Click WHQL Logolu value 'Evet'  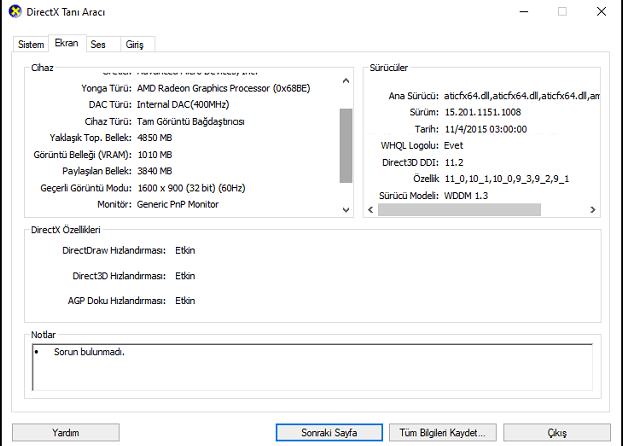tap(453, 146)
